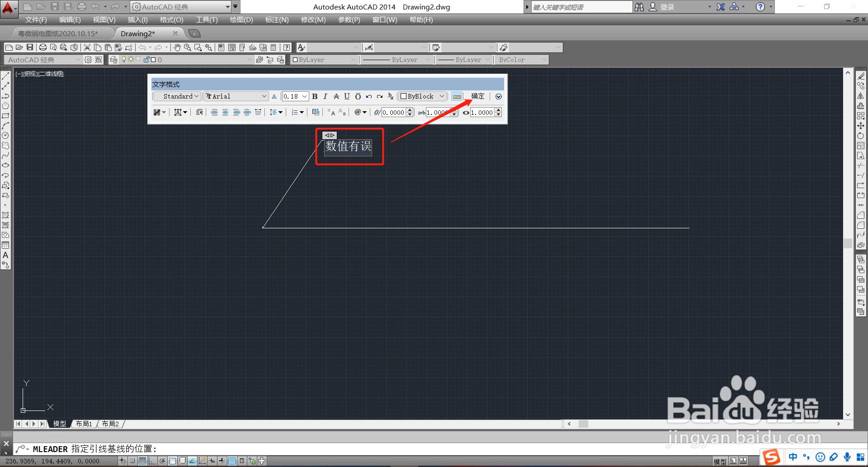This screenshot has width=868, height=467.
Task: Distribute the text alignment
Action: click(x=258, y=112)
